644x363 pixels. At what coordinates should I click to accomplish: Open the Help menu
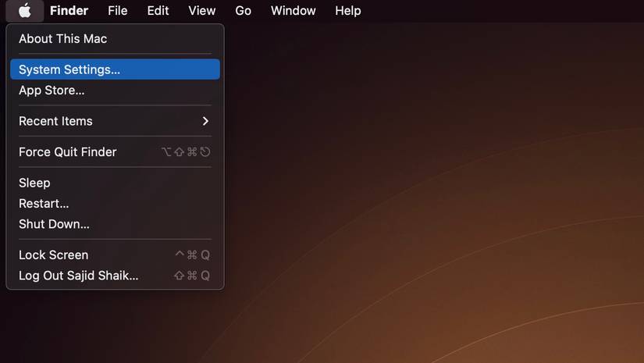tap(348, 11)
